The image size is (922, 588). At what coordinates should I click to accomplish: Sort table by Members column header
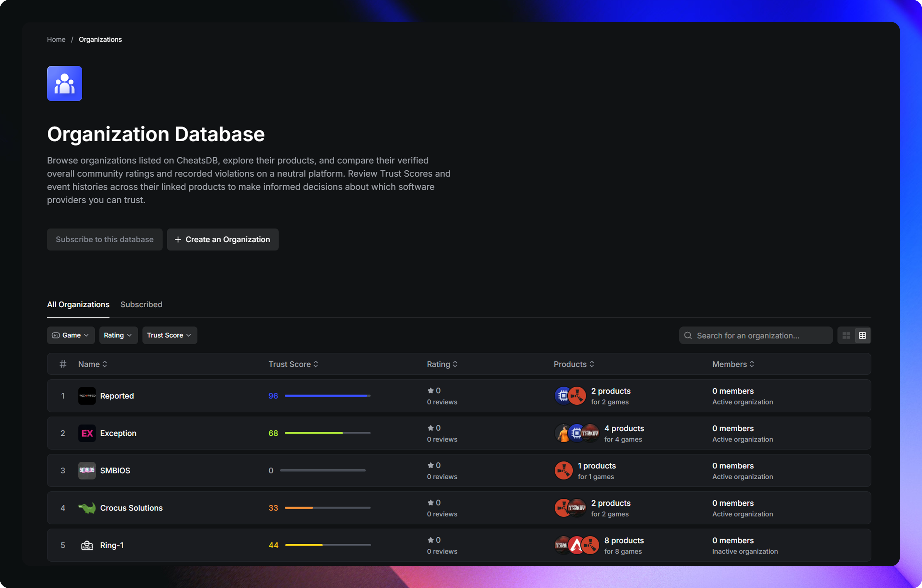733,364
